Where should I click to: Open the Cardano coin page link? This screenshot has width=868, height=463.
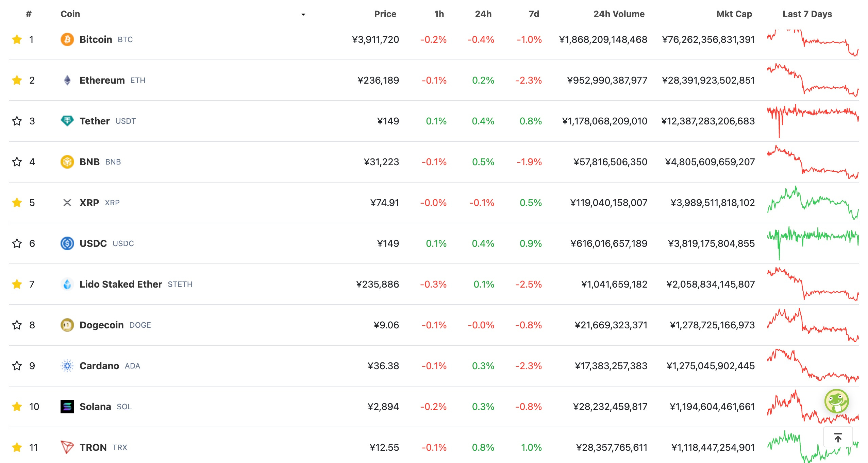coord(99,366)
